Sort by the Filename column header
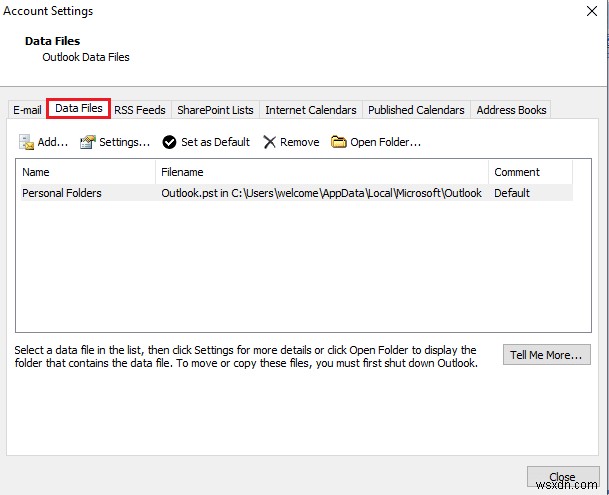 pos(322,172)
